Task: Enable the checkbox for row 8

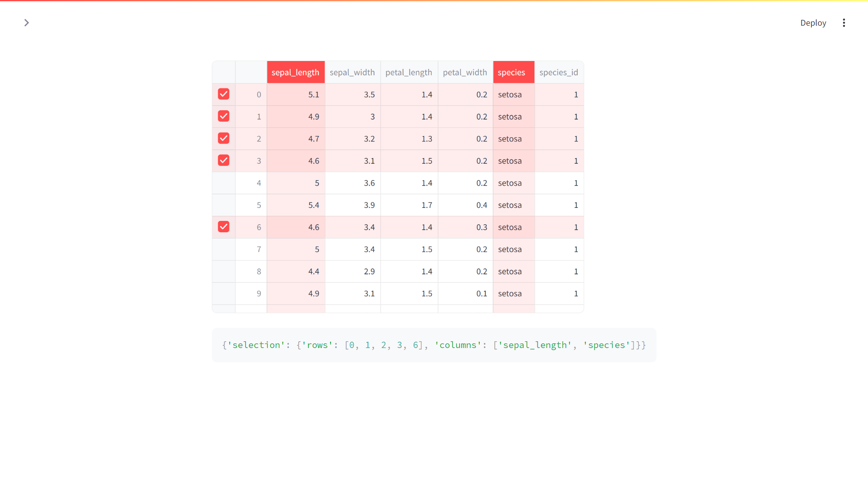Action: pos(224,271)
